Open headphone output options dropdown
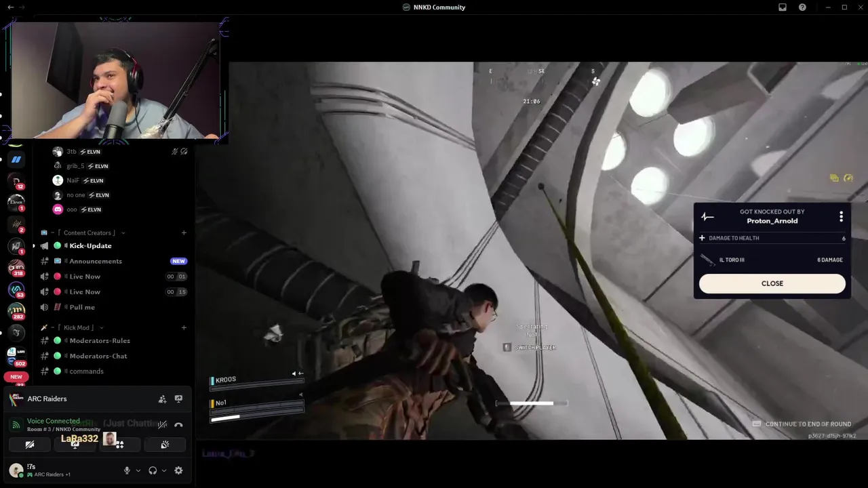Image resolution: width=868 pixels, height=488 pixels. 164,470
